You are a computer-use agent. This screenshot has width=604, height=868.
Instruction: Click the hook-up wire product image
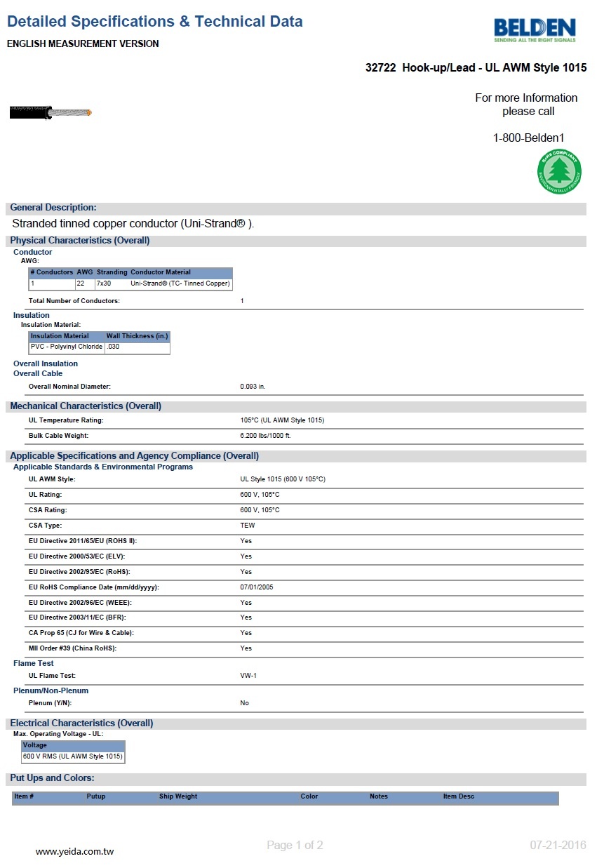point(51,112)
